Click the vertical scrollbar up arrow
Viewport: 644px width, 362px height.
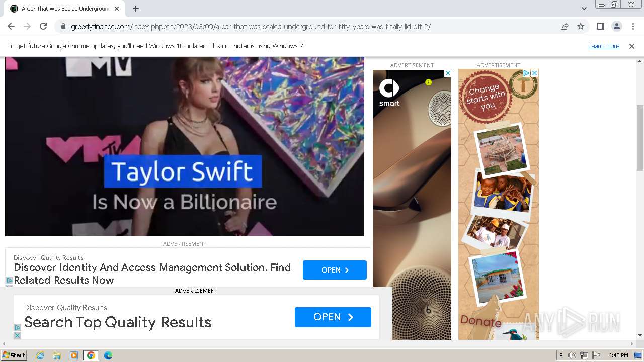click(x=640, y=61)
